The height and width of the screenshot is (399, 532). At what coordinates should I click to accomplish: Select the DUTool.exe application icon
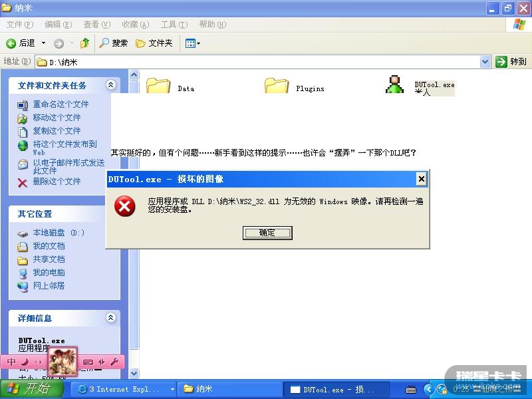click(394, 84)
